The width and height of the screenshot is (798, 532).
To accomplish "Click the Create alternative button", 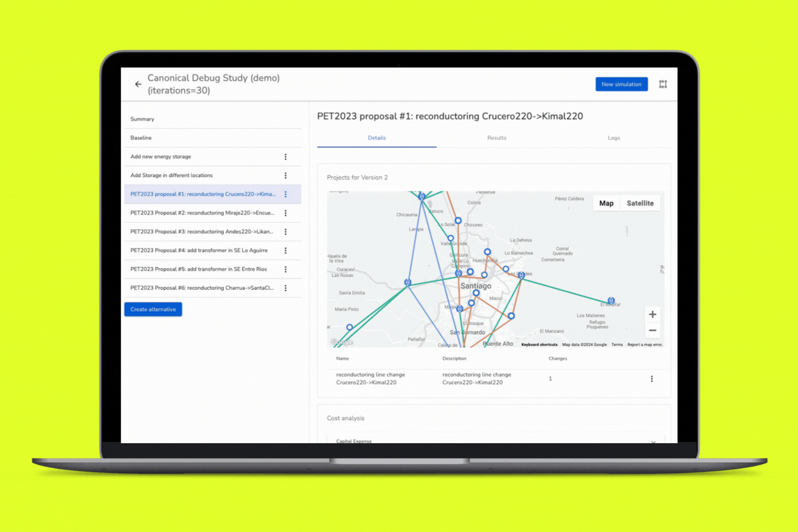I will click(153, 309).
